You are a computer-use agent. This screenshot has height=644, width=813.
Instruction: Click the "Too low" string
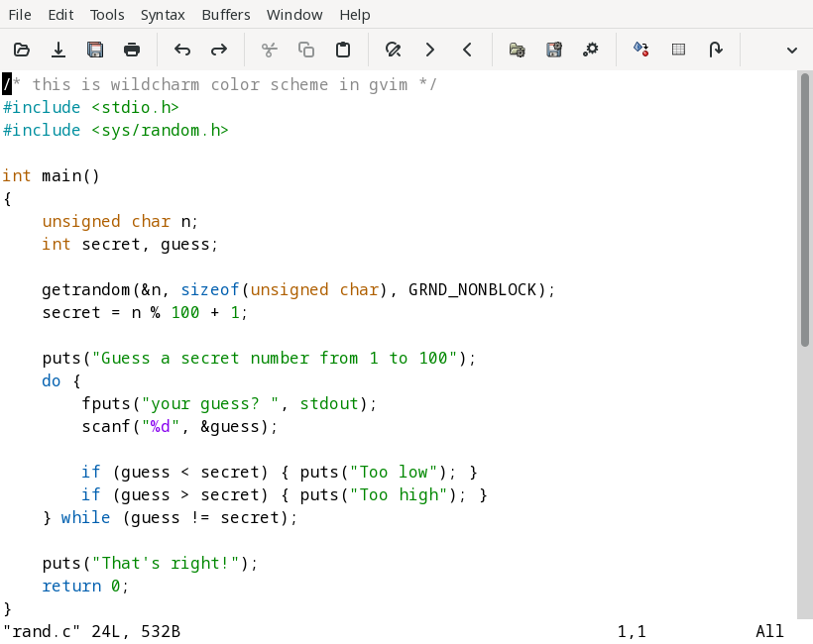pos(394,472)
